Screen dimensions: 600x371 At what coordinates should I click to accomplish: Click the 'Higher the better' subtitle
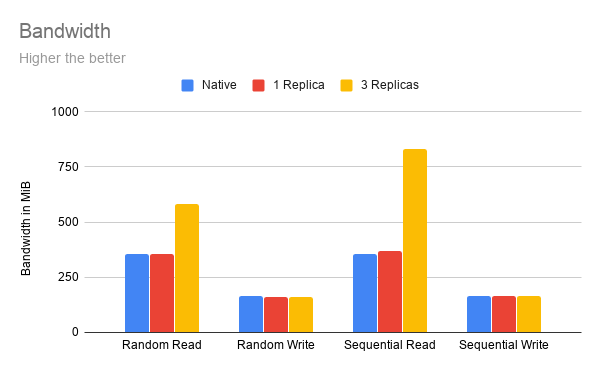coord(72,58)
